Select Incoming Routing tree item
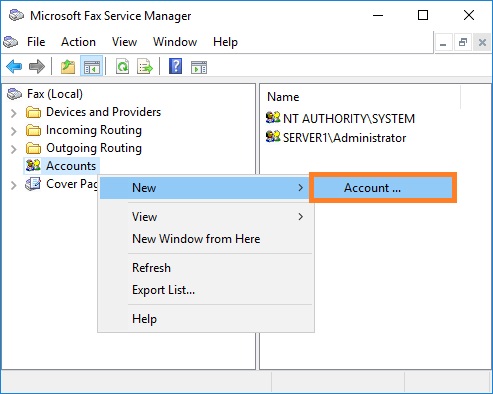Viewport: 493px width, 394px height. click(94, 130)
